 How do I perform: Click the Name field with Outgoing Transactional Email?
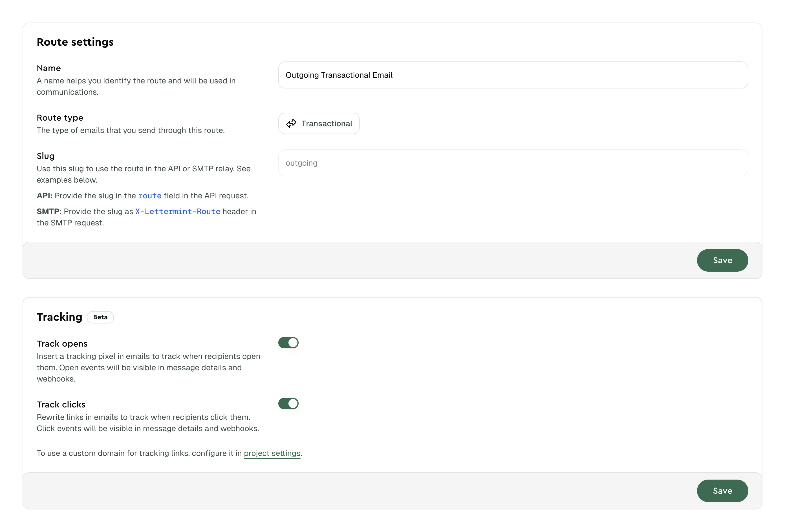tap(513, 75)
